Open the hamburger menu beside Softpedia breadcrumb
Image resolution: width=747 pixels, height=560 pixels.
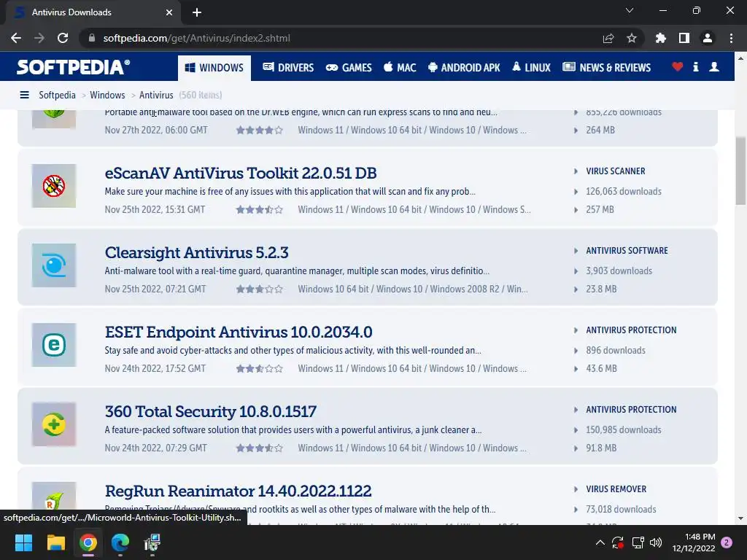coord(24,95)
